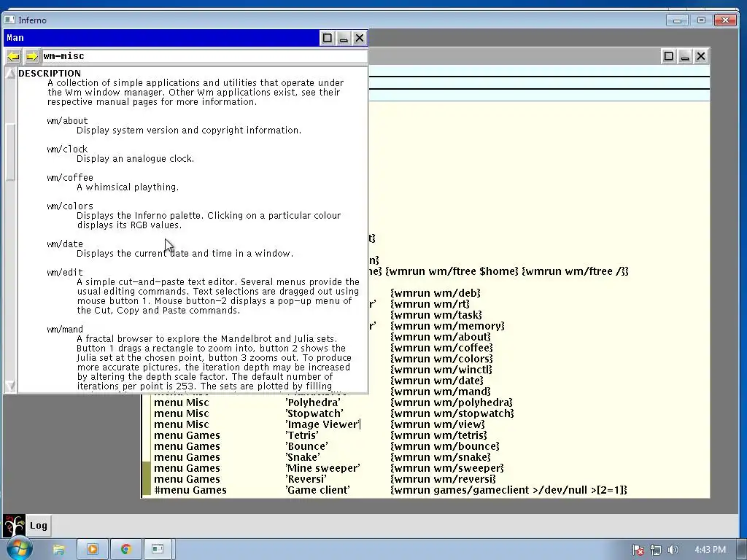Click 'Stopwatch' in the editor text
This screenshot has height=560, width=747.
click(x=314, y=414)
